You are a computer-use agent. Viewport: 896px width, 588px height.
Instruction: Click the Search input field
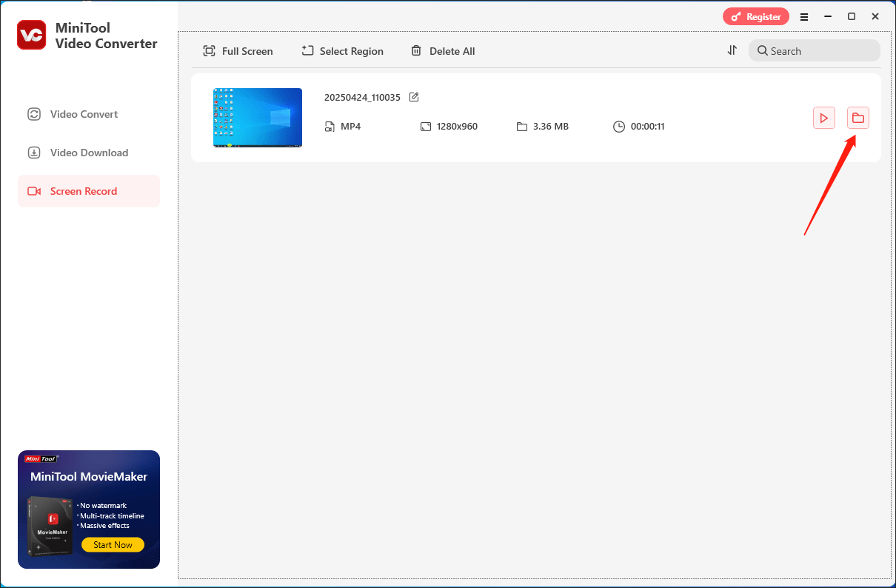pyautogui.click(x=815, y=50)
